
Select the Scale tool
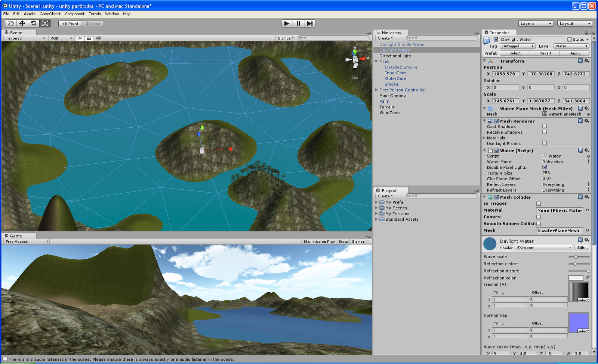[45, 23]
